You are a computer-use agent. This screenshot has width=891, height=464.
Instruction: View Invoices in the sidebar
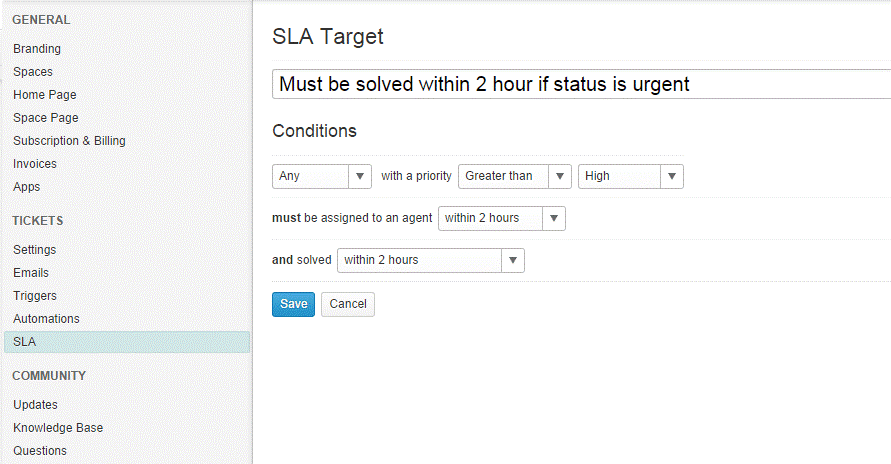coord(35,164)
